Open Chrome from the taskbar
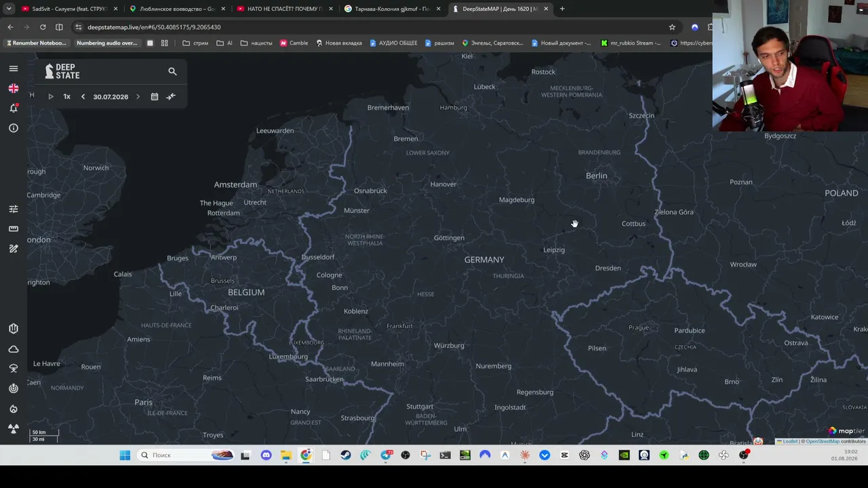The width and height of the screenshot is (868, 488). [306, 455]
